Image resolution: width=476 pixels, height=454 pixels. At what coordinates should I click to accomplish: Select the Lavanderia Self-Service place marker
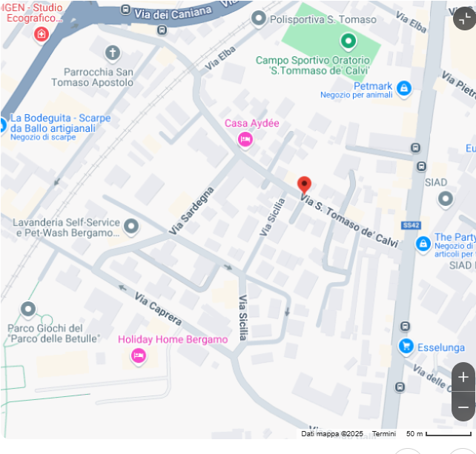pos(131,226)
